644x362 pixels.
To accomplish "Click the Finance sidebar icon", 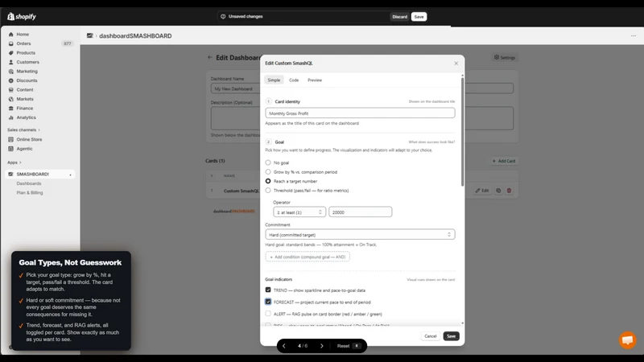I will pos(11,109).
